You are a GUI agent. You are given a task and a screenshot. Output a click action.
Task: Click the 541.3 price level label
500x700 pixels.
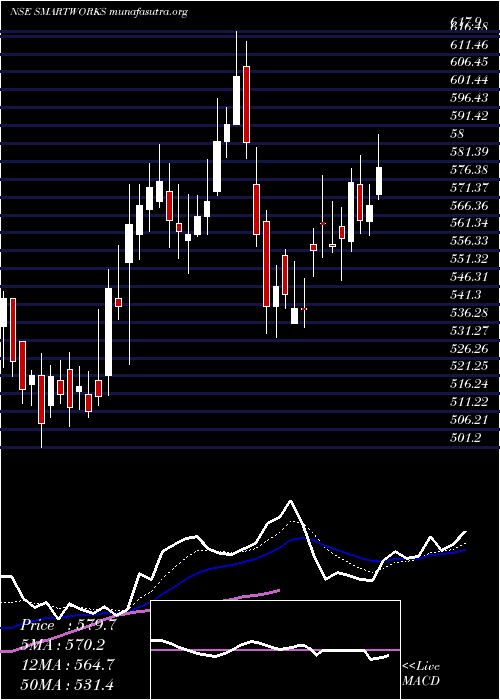click(x=466, y=294)
